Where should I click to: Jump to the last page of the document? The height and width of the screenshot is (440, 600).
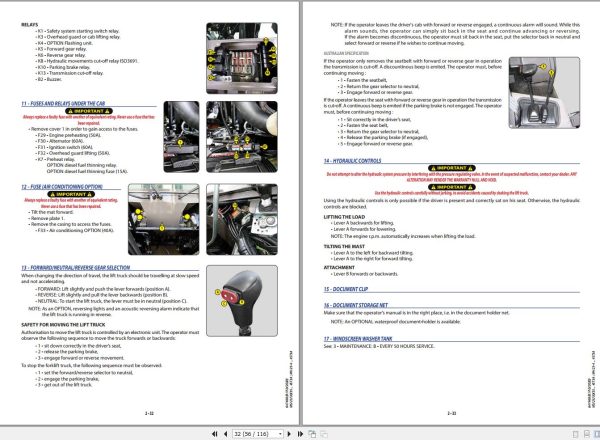click(300, 434)
